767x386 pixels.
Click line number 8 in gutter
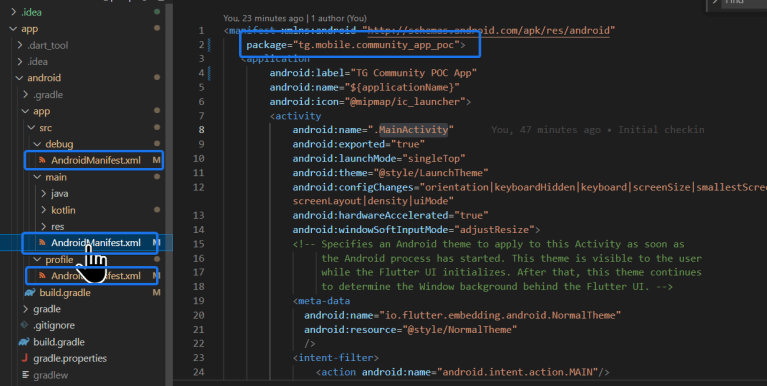pyautogui.click(x=202, y=130)
